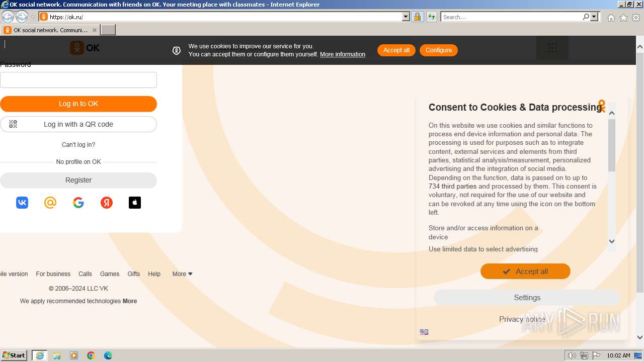
Task: Click the mobile version footer link
Action: 14,274
